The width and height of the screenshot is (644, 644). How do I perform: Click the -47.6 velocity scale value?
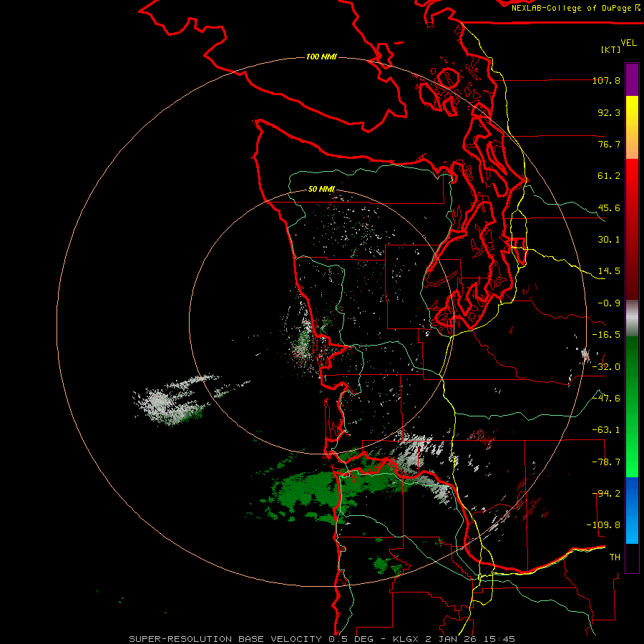point(606,399)
